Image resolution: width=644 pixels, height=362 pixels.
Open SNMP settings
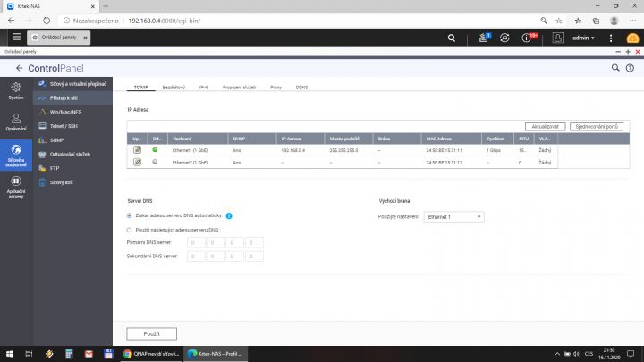click(x=72, y=140)
